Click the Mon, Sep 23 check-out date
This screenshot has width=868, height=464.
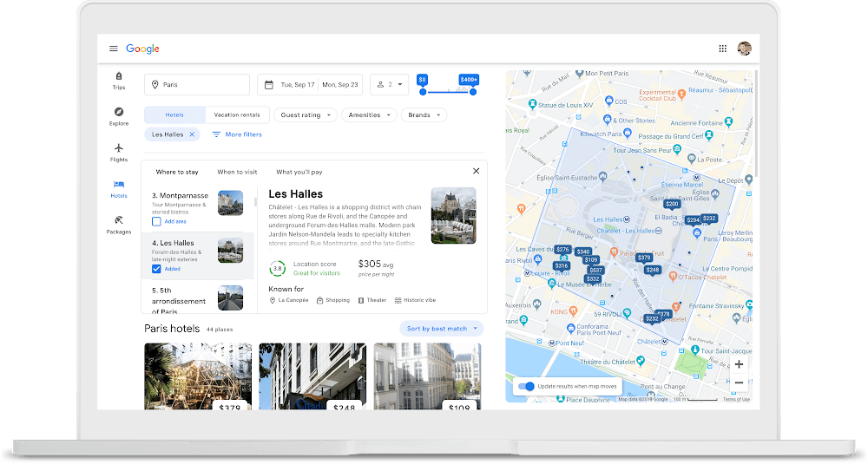click(340, 85)
